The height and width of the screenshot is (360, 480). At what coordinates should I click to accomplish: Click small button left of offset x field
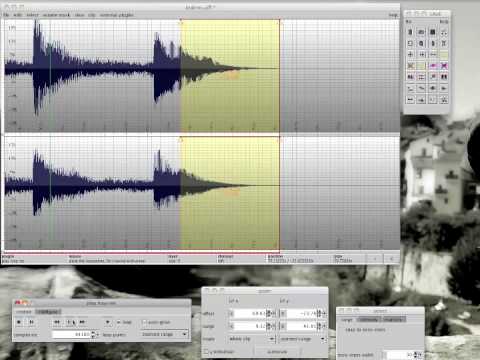(232, 313)
